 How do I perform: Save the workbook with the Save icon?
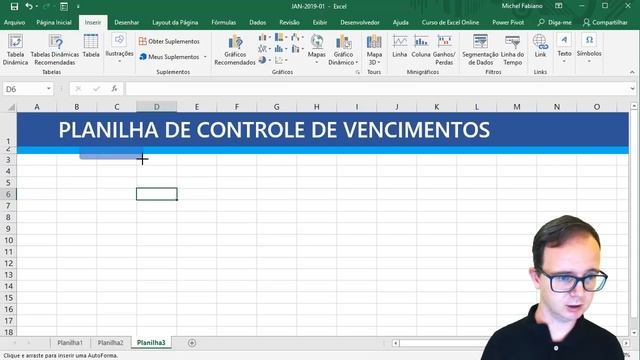point(14,7)
